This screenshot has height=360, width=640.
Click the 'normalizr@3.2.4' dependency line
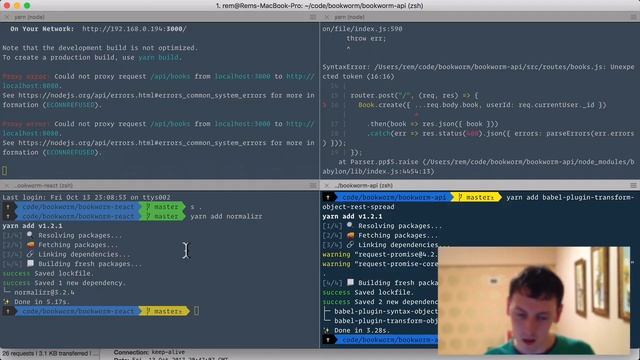click(x=44, y=292)
